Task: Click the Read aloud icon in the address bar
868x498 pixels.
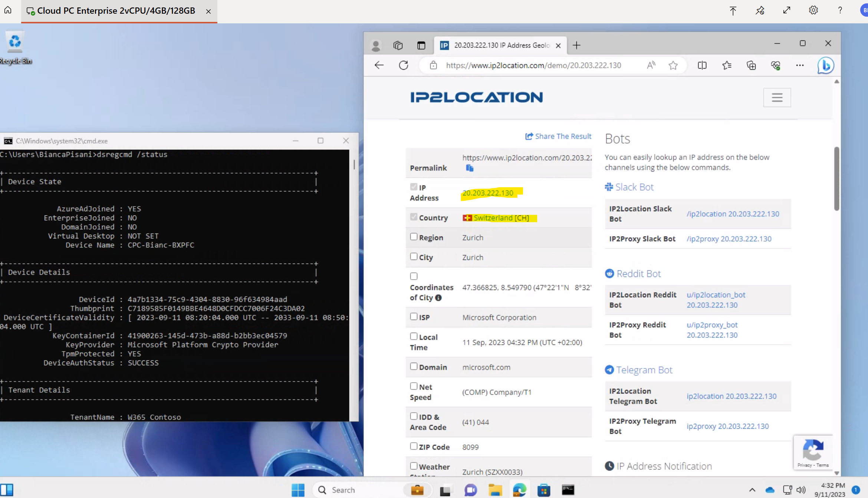Action: (651, 65)
